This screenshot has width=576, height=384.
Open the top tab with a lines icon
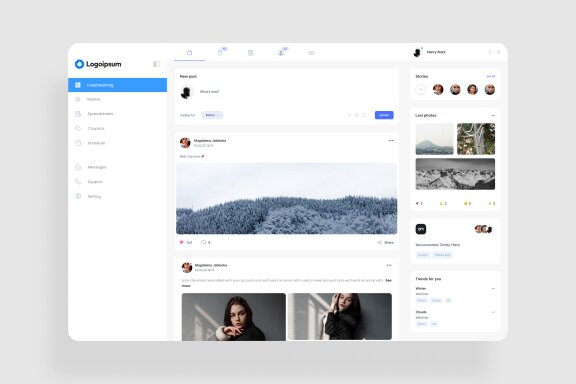tap(312, 53)
